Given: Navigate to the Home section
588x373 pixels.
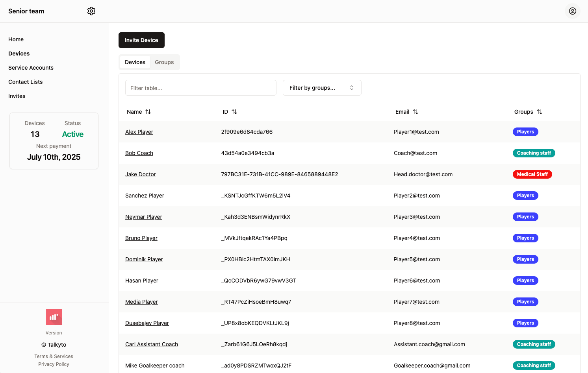Looking at the screenshot, I should tap(16, 39).
